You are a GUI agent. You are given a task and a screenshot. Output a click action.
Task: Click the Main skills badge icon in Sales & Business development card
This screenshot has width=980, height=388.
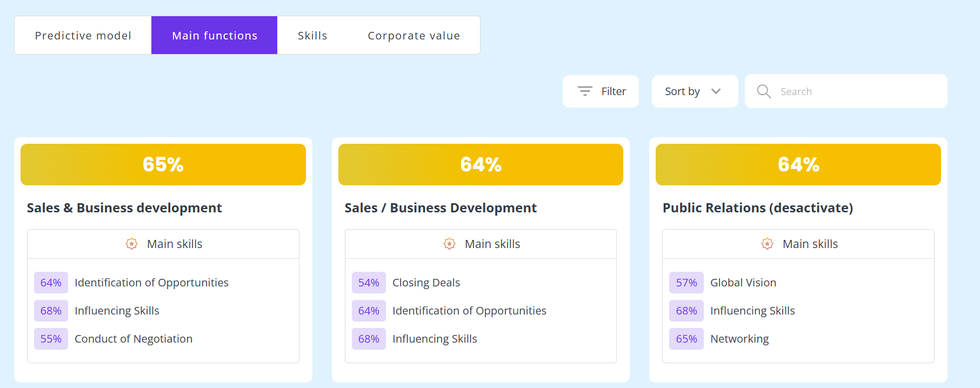pos(132,244)
